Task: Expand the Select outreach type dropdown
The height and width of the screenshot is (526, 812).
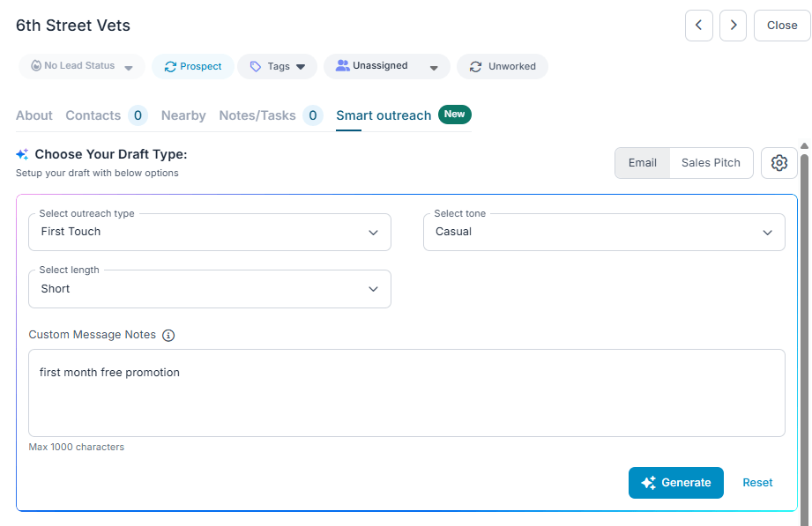Action: pos(210,232)
